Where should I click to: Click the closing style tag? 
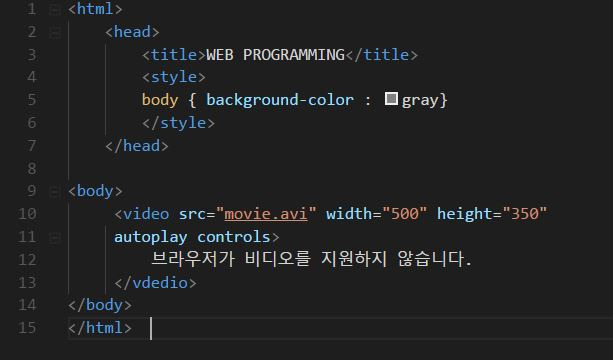(178, 123)
